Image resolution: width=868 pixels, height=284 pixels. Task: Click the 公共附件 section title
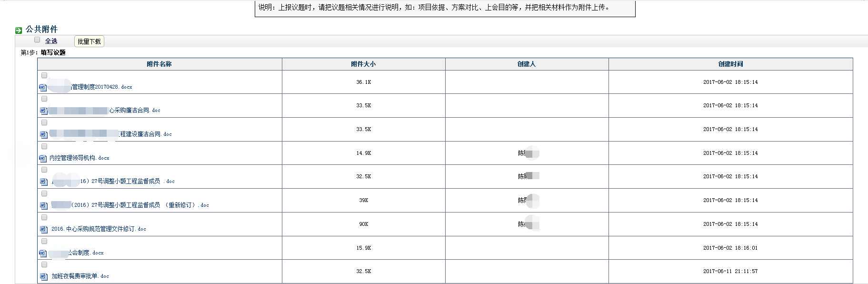click(41, 30)
